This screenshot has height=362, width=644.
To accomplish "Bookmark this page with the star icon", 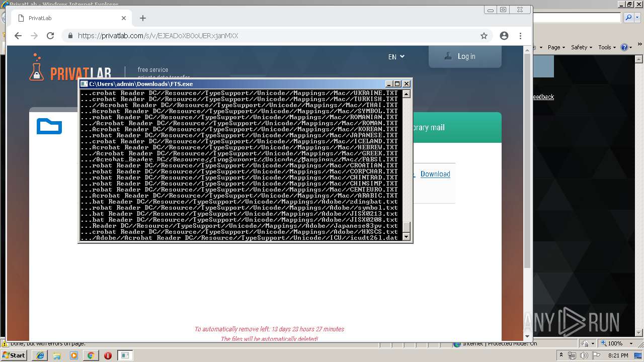I will pyautogui.click(x=484, y=36).
